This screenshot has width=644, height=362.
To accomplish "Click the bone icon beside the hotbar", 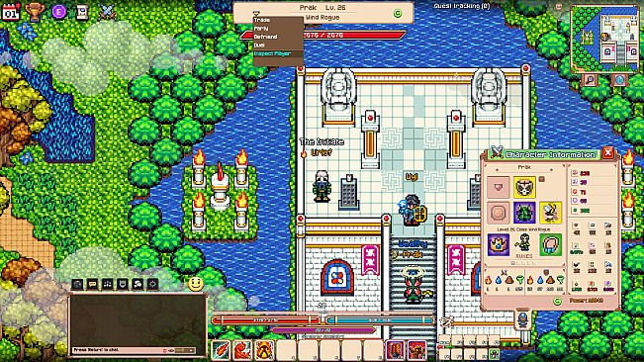I will point(446,321).
